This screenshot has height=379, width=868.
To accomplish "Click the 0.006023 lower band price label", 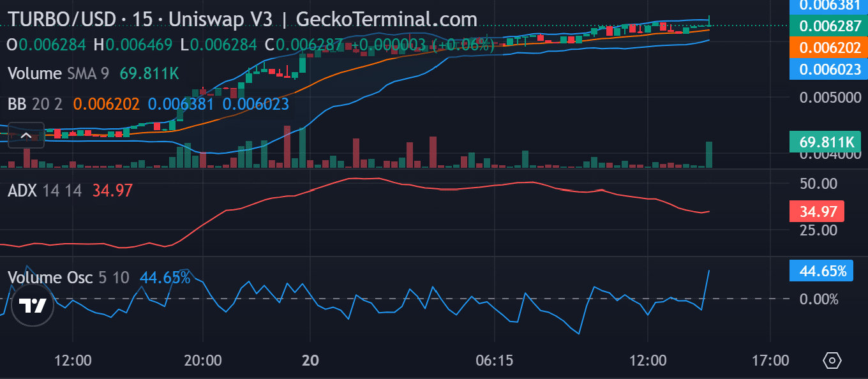I will tap(830, 69).
